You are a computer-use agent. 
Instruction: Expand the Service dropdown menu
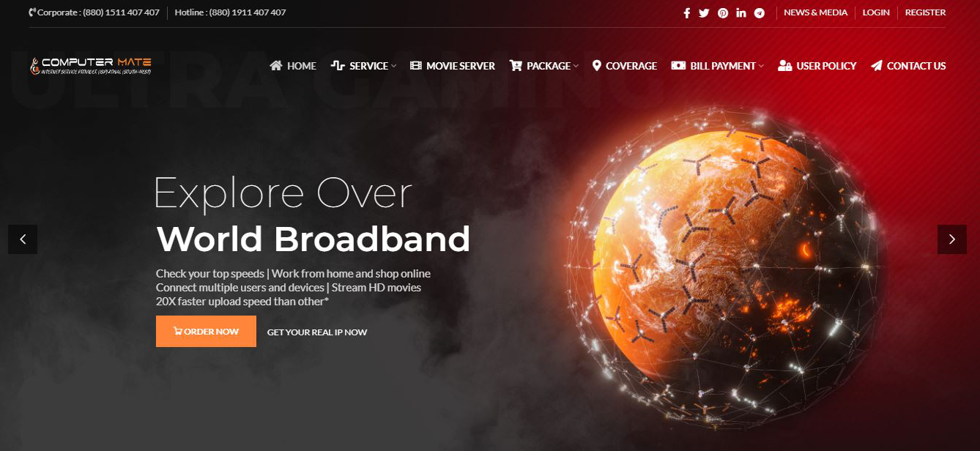point(363,66)
